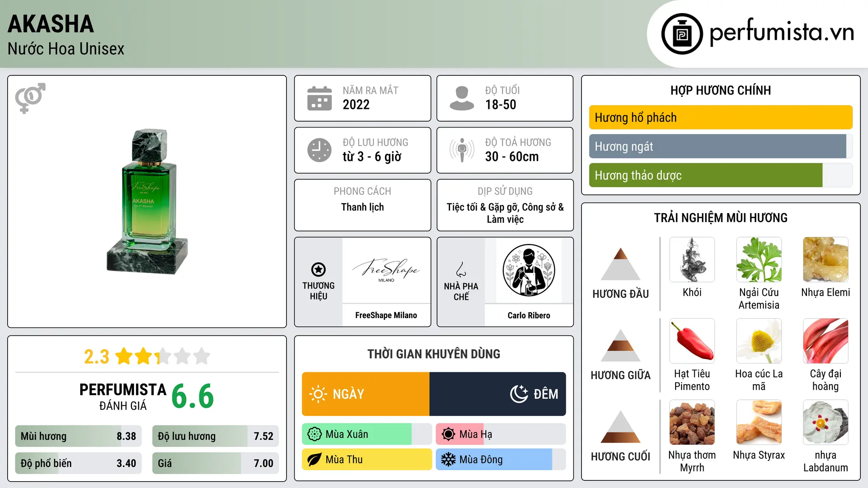Open the Hoa cúc La mã note image
The image size is (868, 488).
(x=759, y=341)
